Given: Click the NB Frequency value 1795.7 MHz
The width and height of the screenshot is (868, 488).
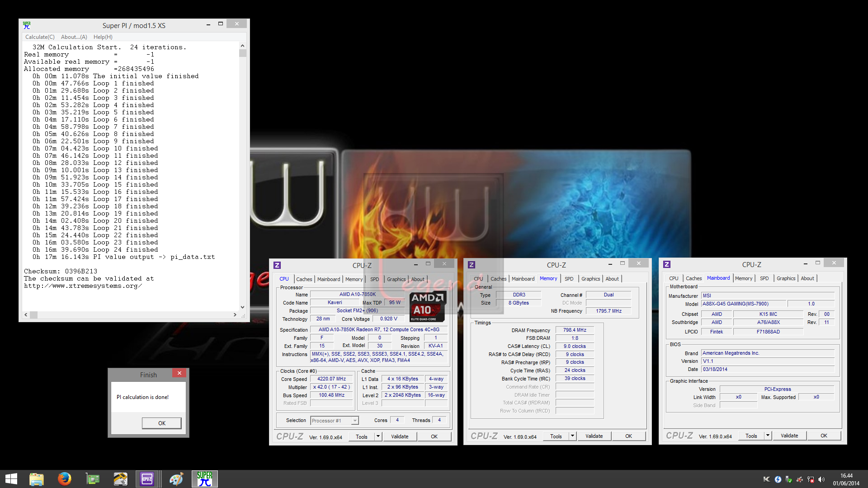Looking at the screenshot, I should [609, 311].
